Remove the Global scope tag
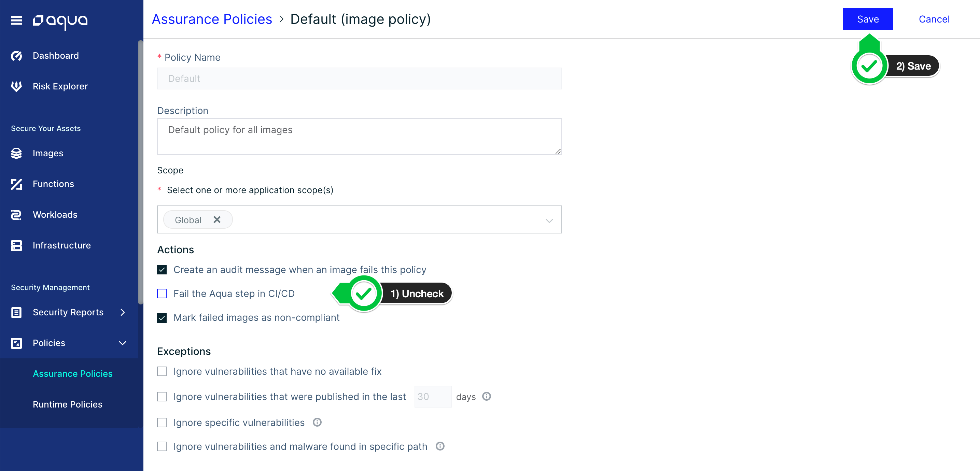This screenshot has width=980, height=471. (x=217, y=220)
